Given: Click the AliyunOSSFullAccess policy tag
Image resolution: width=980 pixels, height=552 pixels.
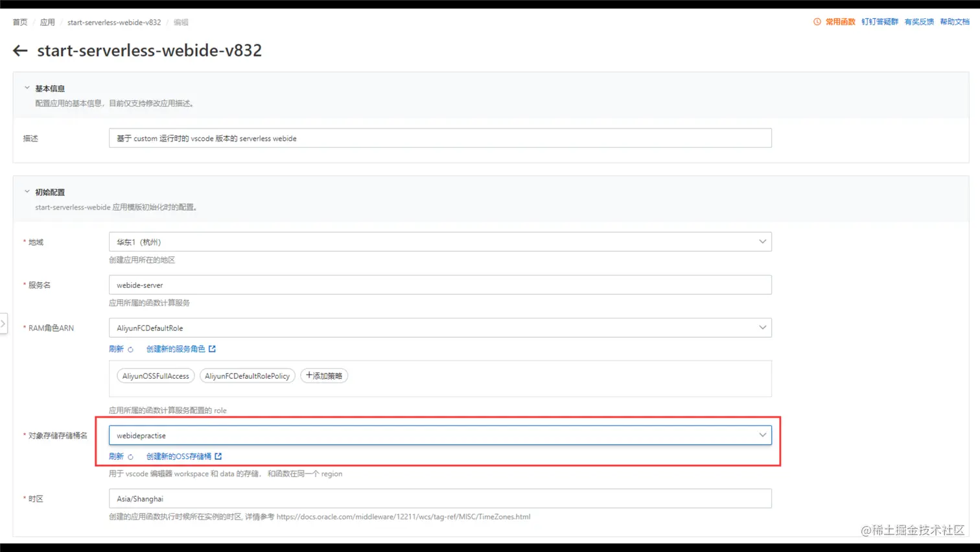Looking at the screenshot, I should [x=156, y=376].
